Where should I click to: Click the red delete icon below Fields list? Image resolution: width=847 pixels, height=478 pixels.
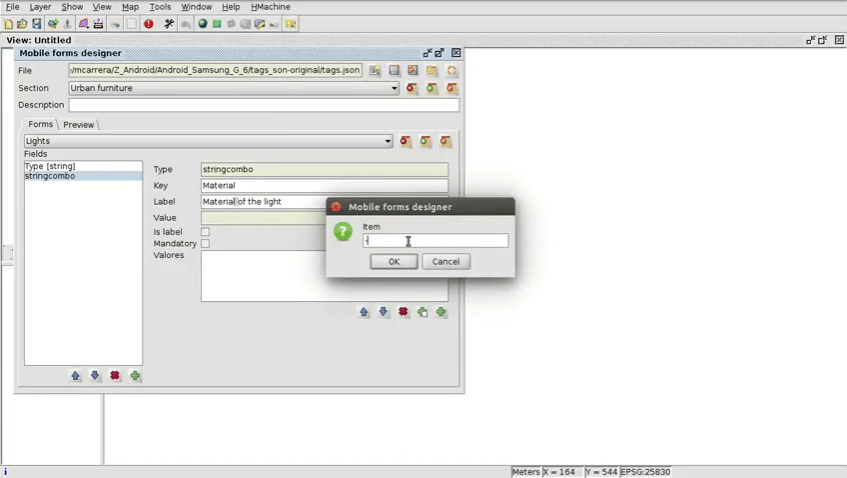point(115,376)
